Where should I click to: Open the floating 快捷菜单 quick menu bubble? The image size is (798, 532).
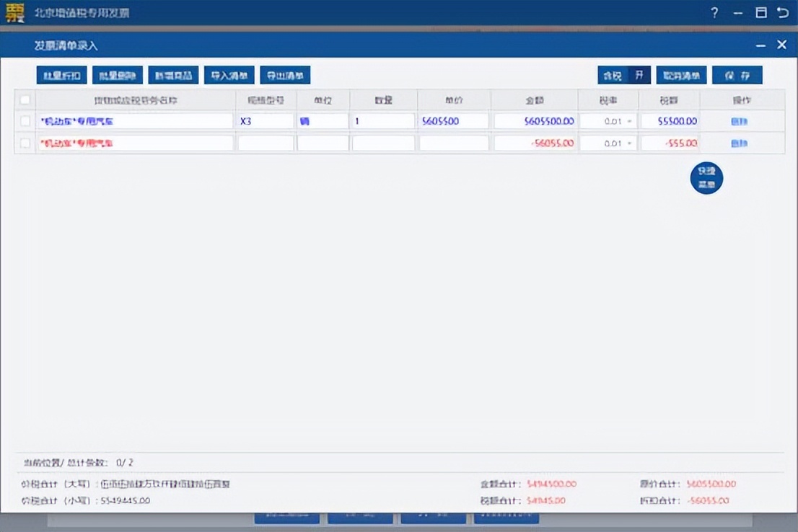[x=706, y=177]
